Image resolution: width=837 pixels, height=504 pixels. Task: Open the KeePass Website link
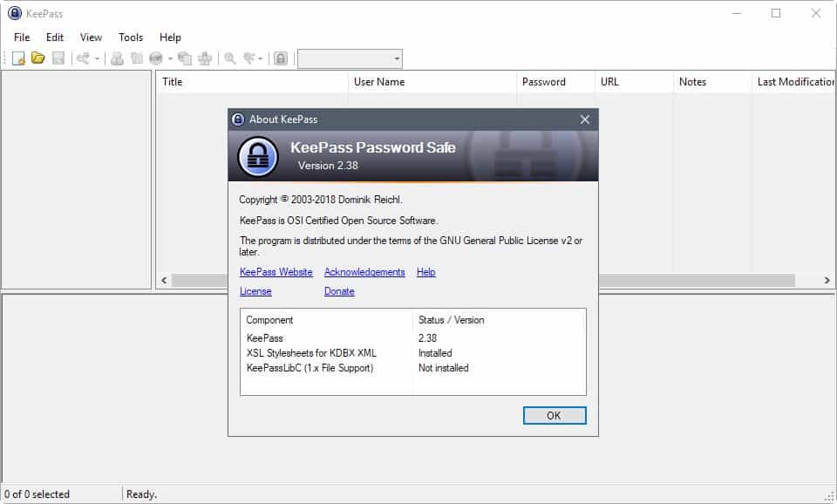(276, 272)
